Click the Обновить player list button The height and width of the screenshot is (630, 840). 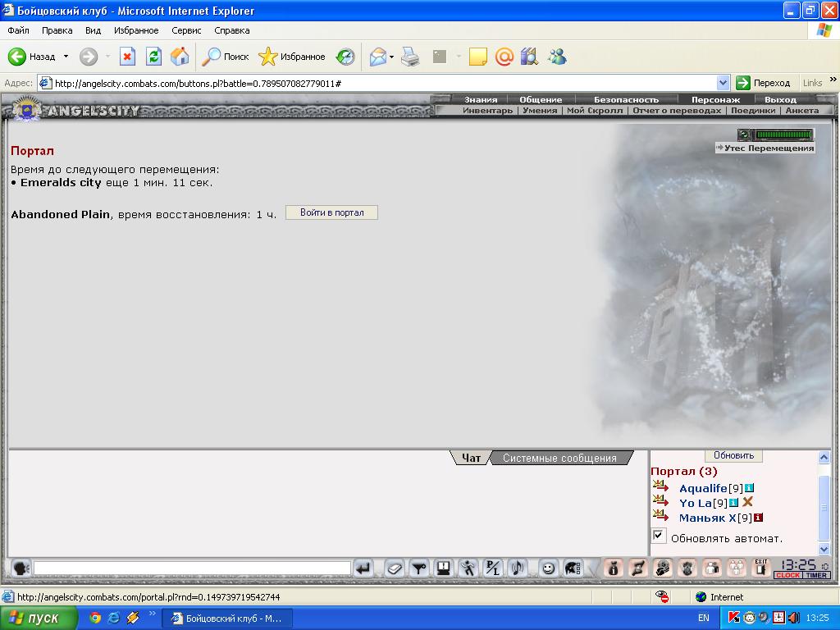[x=733, y=455]
